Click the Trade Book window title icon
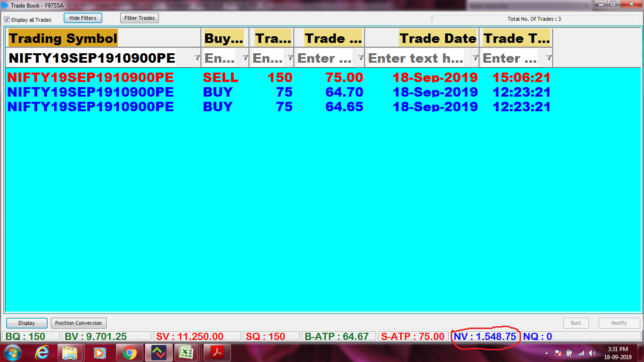Screen dimensions: 644x362 click(x=5, y=5)
